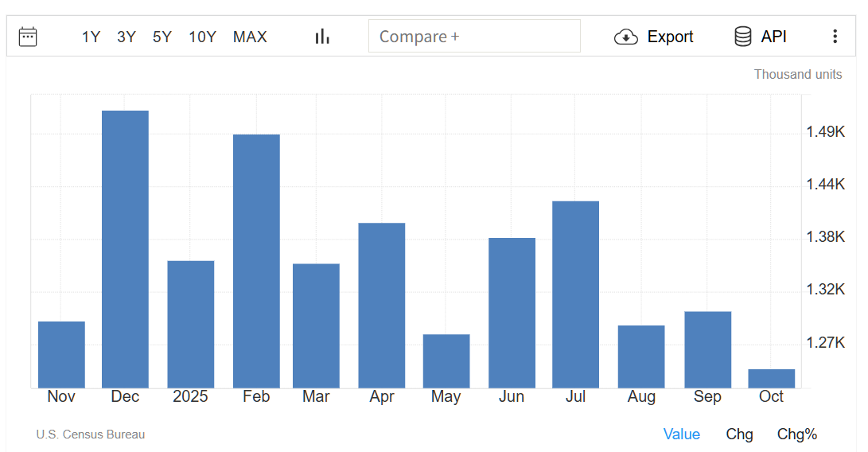Click the Jul bar in the chart
The image size is (868, 452).
pos(575,294)
